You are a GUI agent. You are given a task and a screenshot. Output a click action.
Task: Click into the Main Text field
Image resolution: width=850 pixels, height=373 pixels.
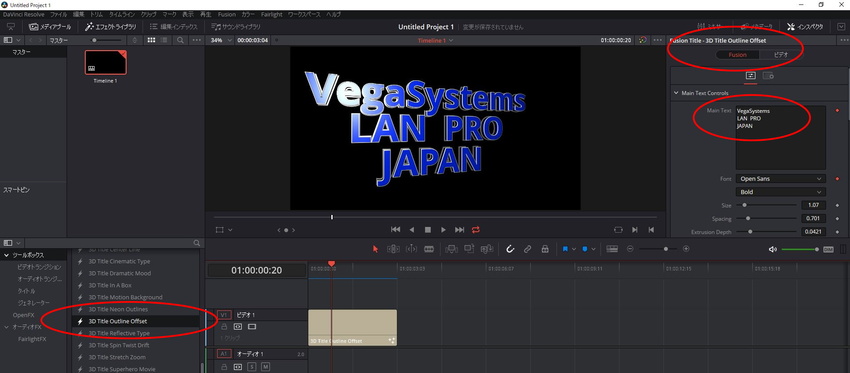pos(781,138)
